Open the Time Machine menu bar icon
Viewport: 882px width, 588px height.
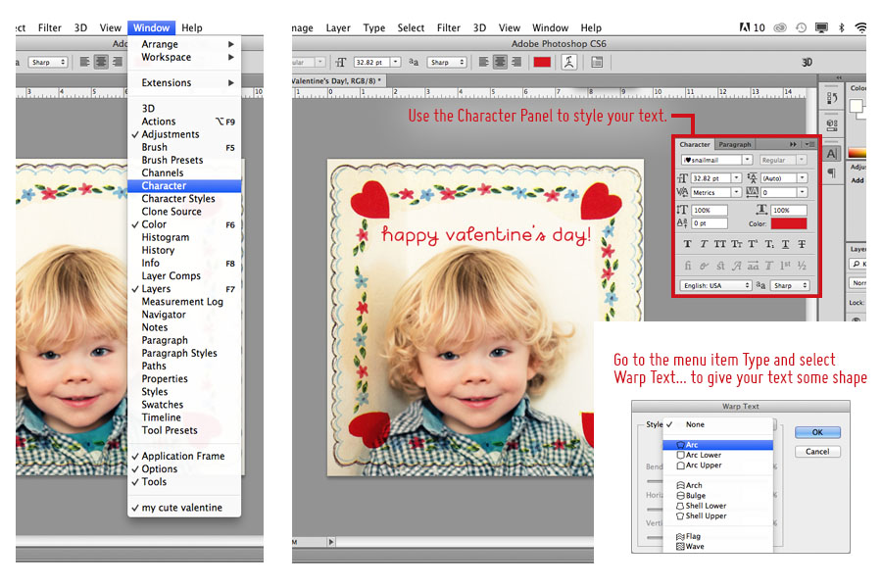pos(801,27)
